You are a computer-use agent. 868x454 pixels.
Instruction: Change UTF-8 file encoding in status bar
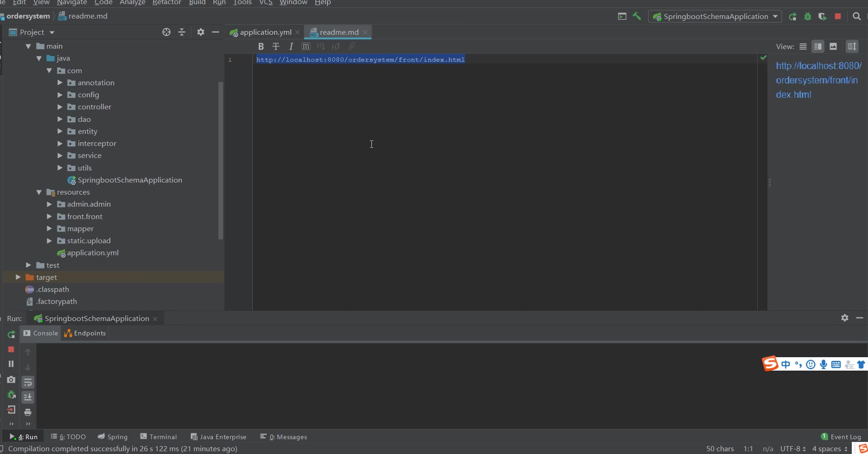point(793,449)
